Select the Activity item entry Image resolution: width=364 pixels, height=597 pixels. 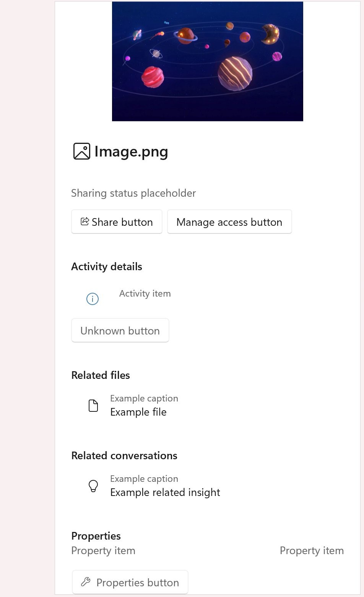[x=145, y=294]
